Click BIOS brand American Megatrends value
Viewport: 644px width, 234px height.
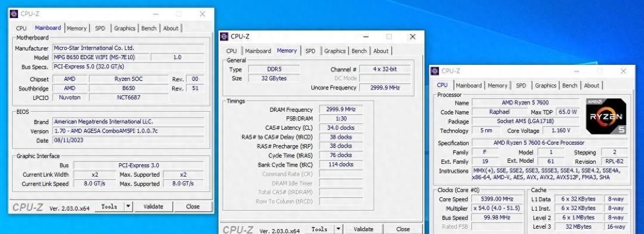128,122
